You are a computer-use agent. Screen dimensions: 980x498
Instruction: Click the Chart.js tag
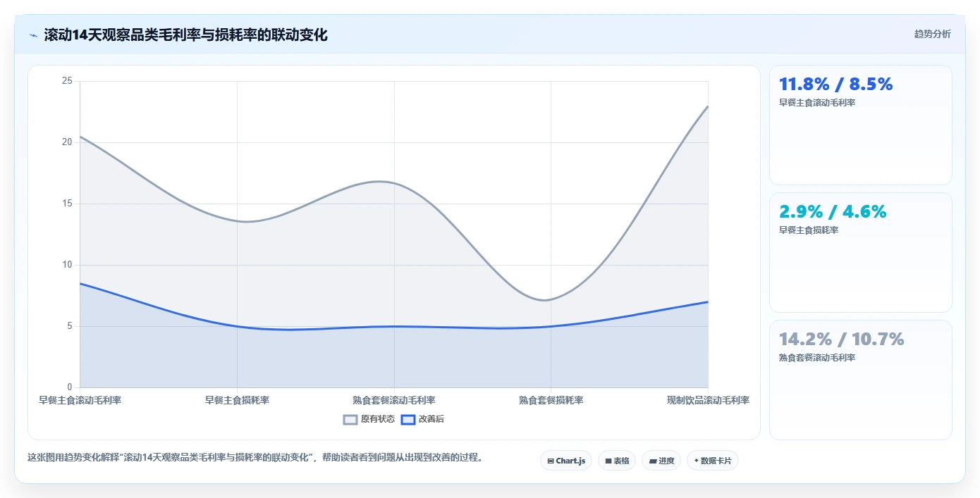[x=566, y=461]
